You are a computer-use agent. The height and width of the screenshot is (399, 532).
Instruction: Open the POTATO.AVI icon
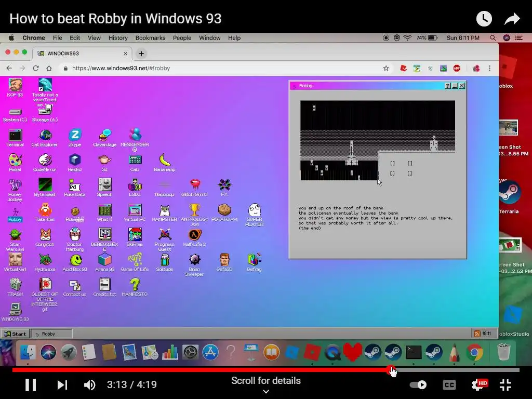[224, 212]
